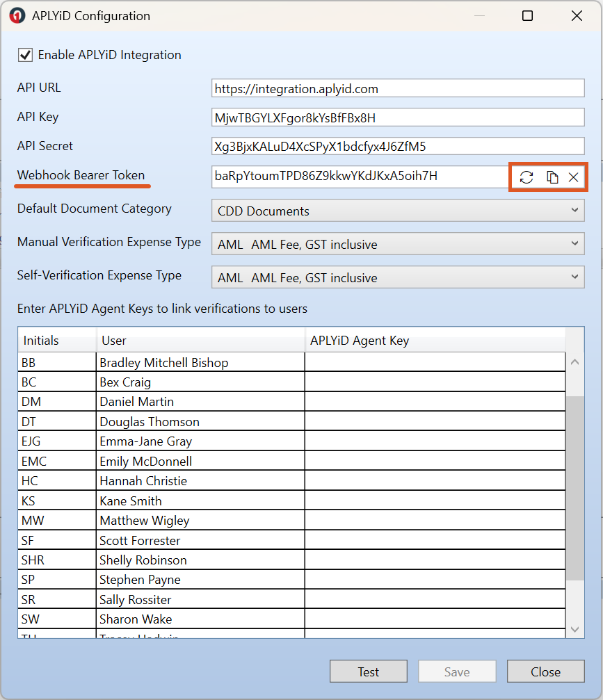Screen dimensions: 603x700
Task: Select user name Sally Rossiter
Action: (136, 600)
